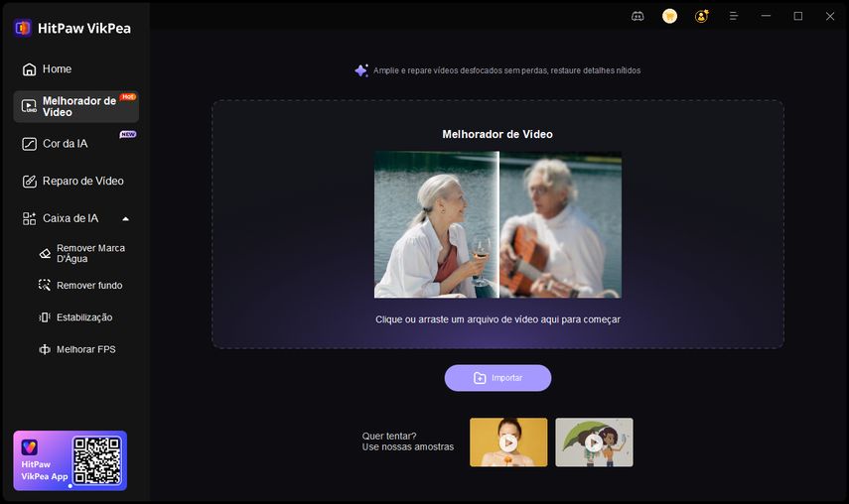
Task: Click the HitPaw VikPea logo icon
Action: click(23, 28)
